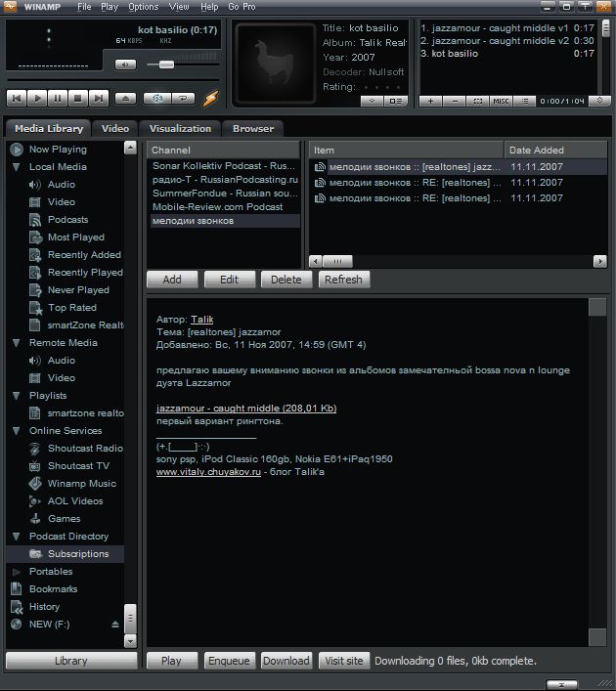616x691 pixels.
Task: Click Go Pro in the menu bar
Action: point(242,7)
